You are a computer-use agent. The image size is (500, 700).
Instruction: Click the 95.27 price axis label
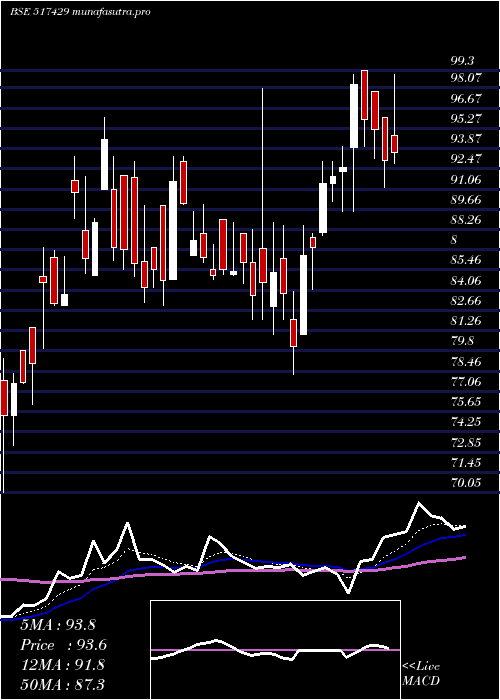(467, 118)
